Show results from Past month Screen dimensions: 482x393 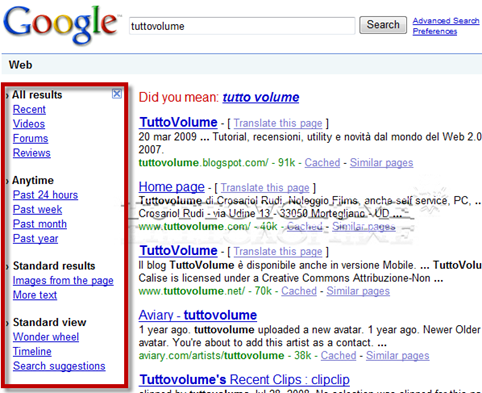point(40,224)
